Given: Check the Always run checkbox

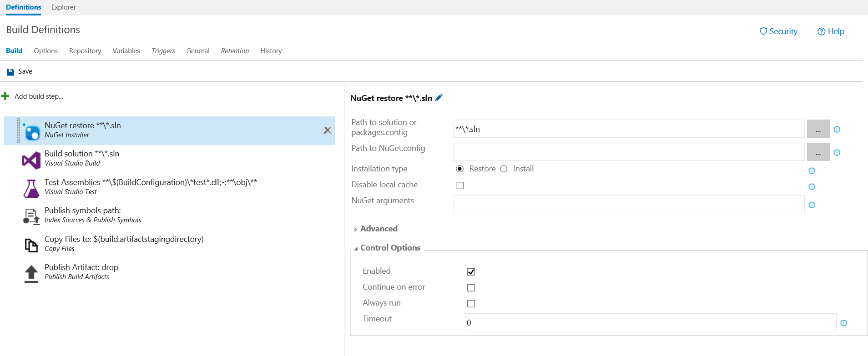Looking at the screenshot, I should click(x=471, y=303).
